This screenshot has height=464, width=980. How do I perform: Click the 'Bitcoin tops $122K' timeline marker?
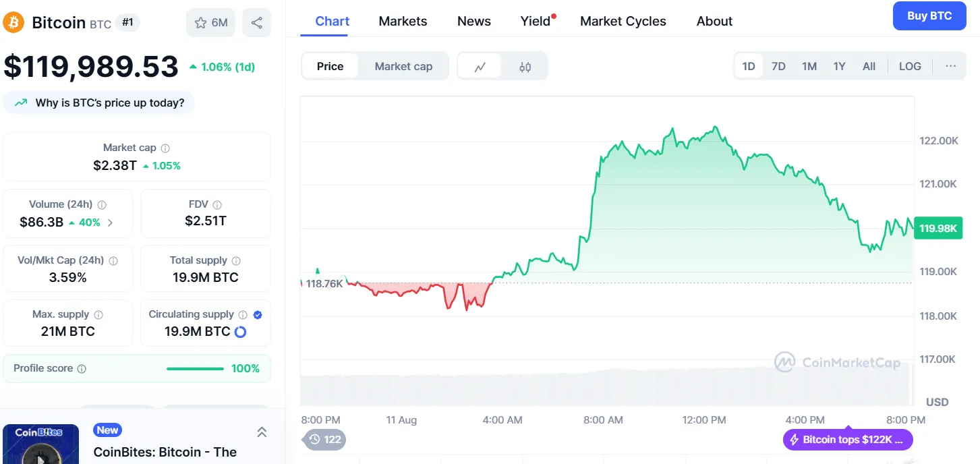(x=848, y=440)
